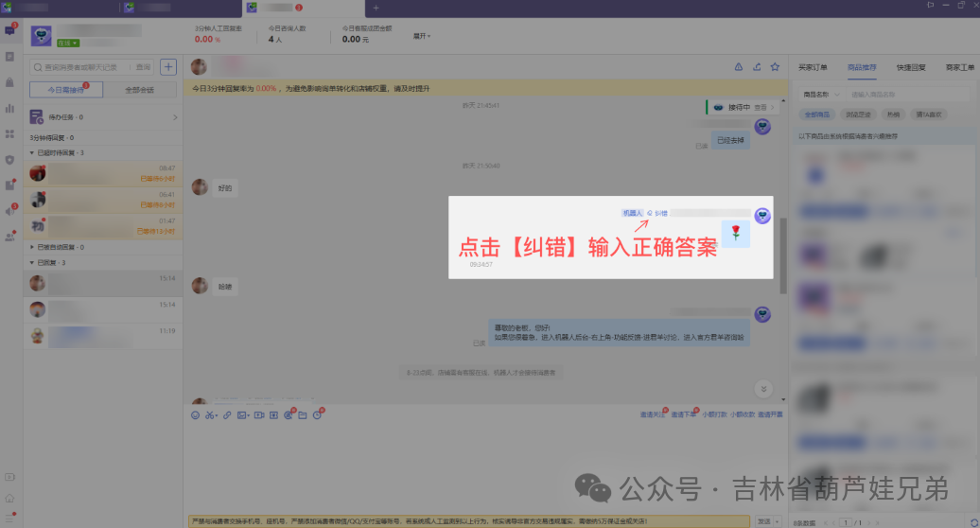Select the 猜TA喜欢 filter chip
The height and width of the screenshot is (528, 980).
coord(929,114)
